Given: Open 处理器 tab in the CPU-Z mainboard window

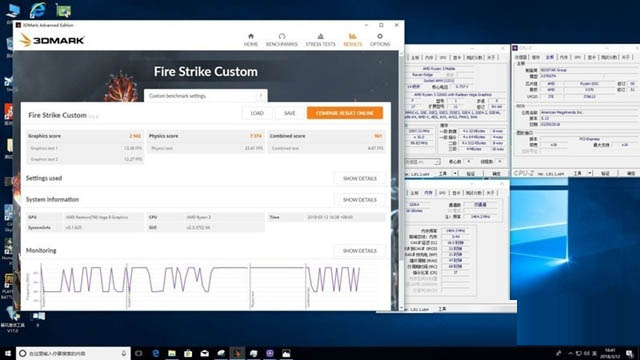Looking at the screenshot, I should click(x=521, y=58).
